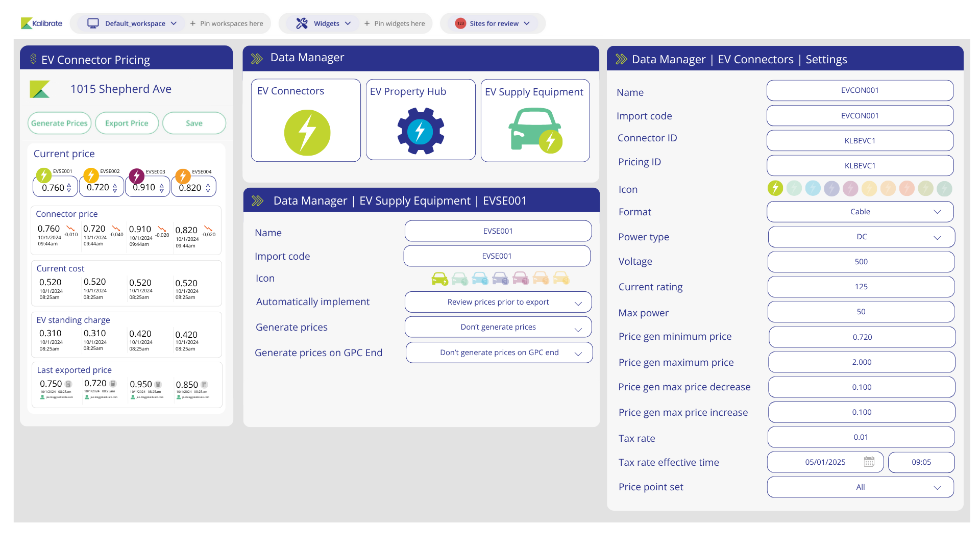Click the Voltage input field
The image size is (980, 551).
pyautogui.click(x=861, y=262)
